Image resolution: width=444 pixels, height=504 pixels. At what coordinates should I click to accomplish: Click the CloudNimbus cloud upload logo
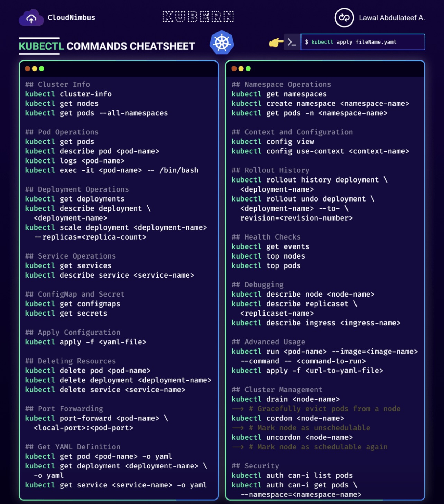click(31, 18)
